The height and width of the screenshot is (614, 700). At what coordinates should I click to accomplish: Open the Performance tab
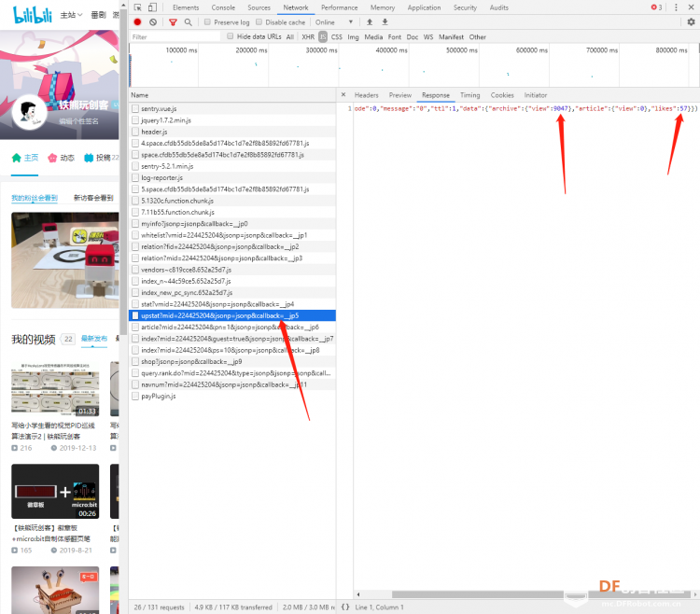[340, 7]
